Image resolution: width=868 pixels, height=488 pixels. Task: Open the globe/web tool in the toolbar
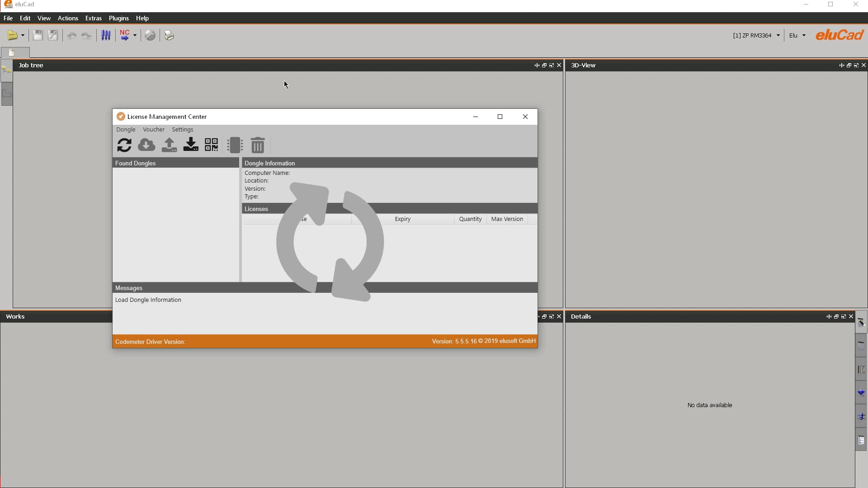tap(150, 35)
